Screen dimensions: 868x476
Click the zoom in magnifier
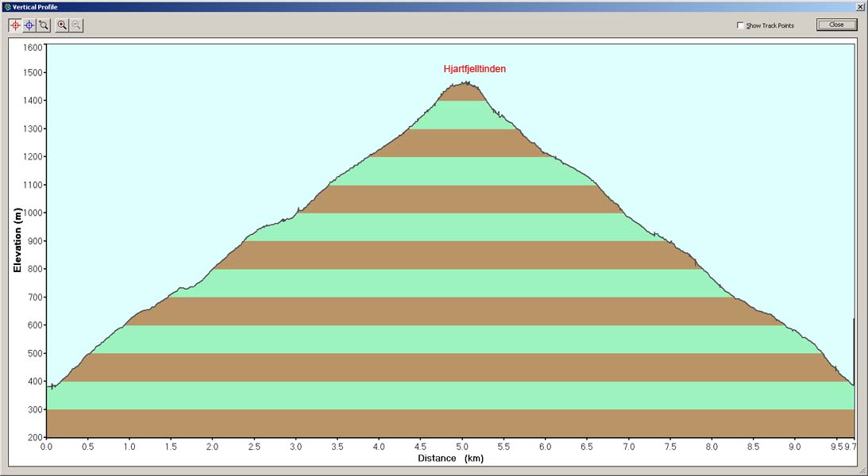(62, 25)
